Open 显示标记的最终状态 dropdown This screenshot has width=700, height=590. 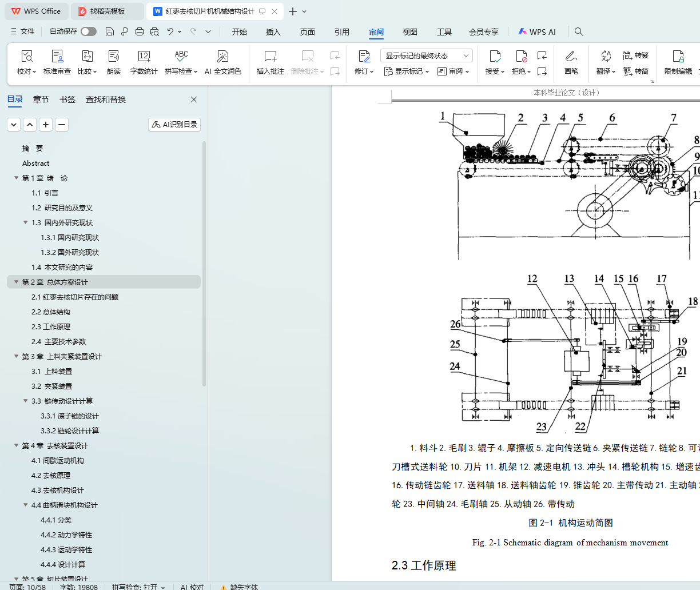coord(426,55)
